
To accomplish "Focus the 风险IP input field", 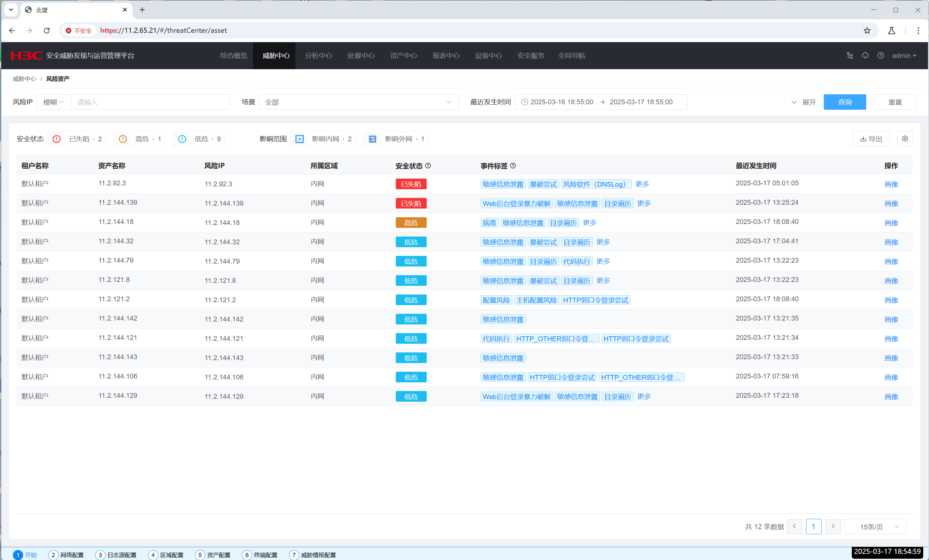I will coord(150,102).
